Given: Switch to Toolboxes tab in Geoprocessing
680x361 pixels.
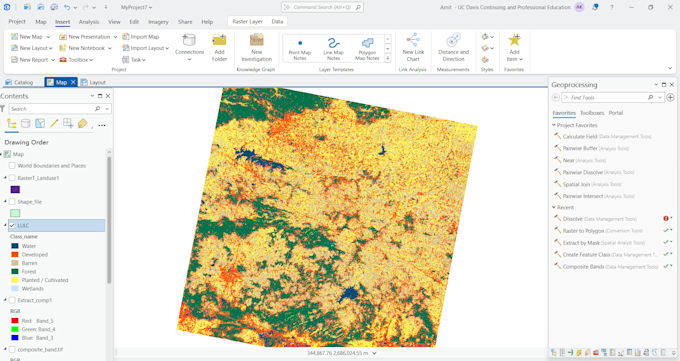Looking at the screenshot, I should 592,113.
